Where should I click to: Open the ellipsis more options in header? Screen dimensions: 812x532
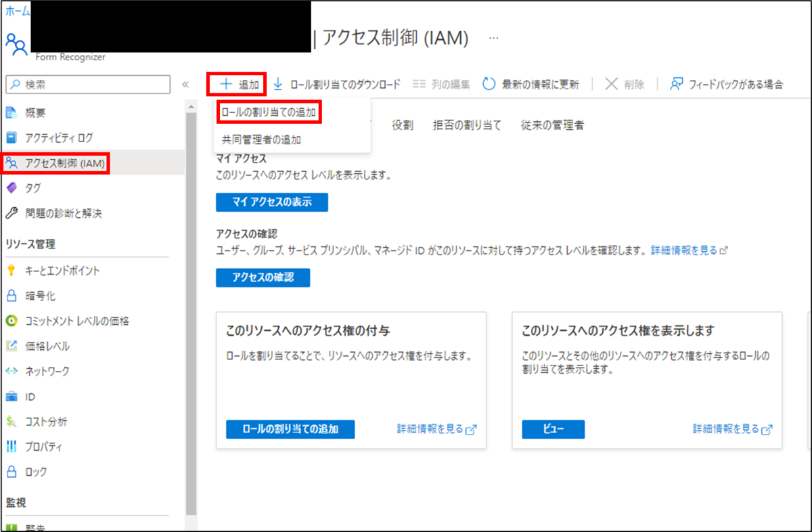(494, 38)
